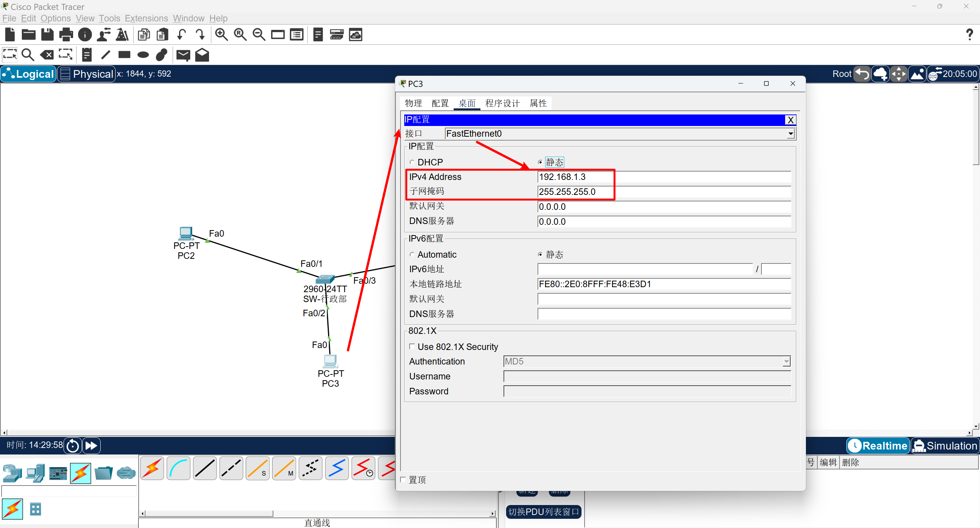This screenshot has width=980, height=528.
Task: Print using the printer toolbar icon
Action: pyautogui.click(x=66, y=34)
